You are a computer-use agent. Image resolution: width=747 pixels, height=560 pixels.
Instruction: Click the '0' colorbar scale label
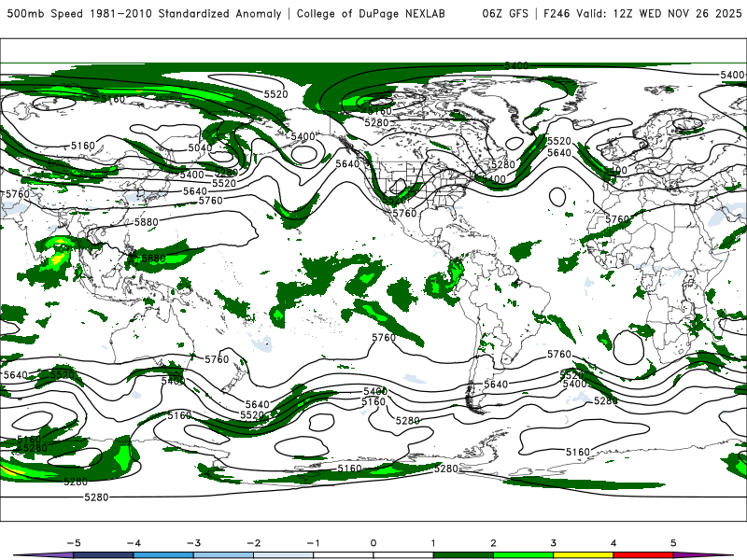pos(373,543)
